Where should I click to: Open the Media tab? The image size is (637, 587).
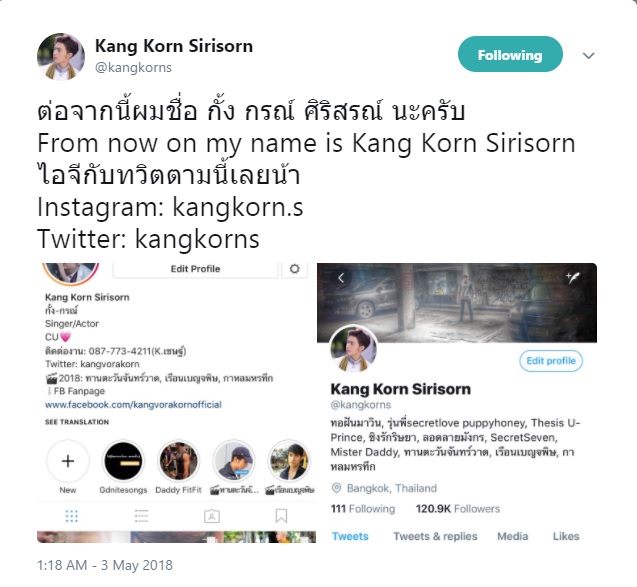click(x=513, y=536)
